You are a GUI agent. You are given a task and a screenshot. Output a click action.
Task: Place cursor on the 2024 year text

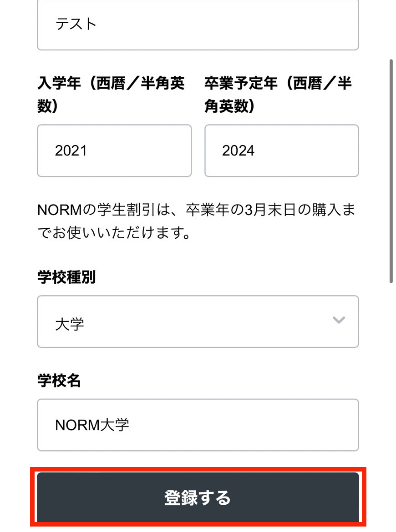click(238, 151)
